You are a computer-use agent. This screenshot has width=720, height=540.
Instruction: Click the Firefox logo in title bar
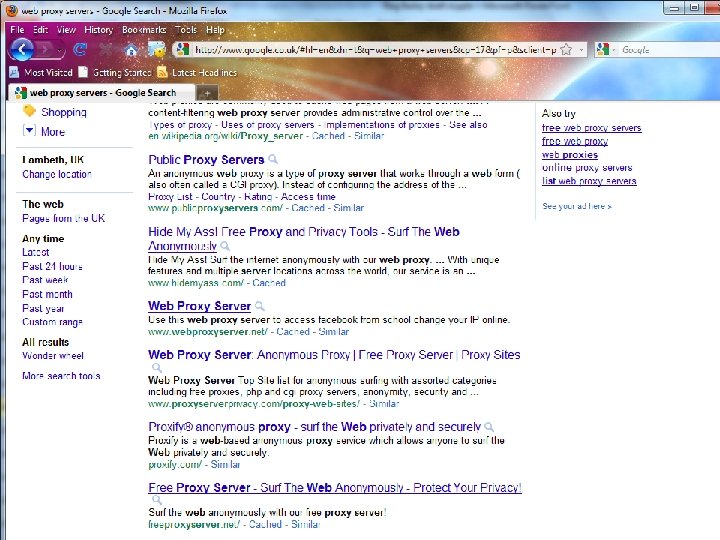click(11, 10)
